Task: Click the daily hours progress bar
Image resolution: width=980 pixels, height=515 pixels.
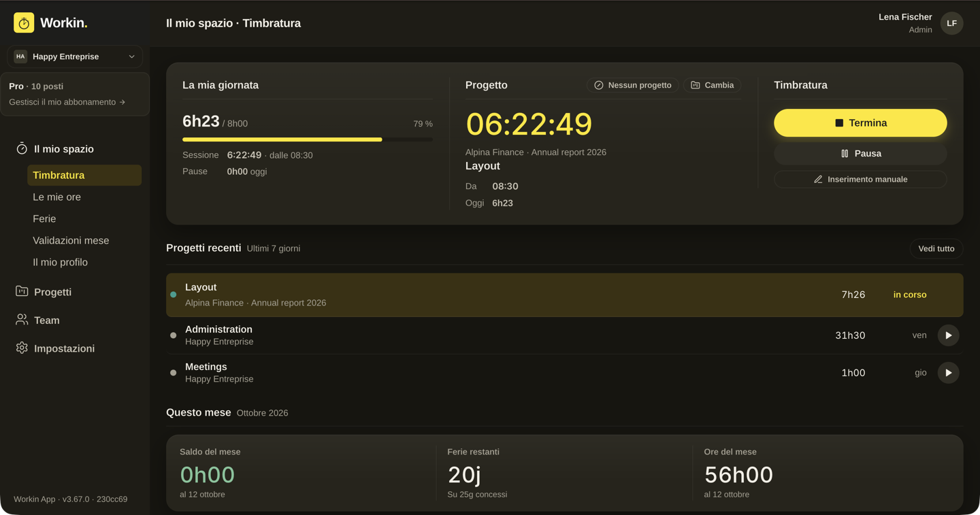Action: 308,139
